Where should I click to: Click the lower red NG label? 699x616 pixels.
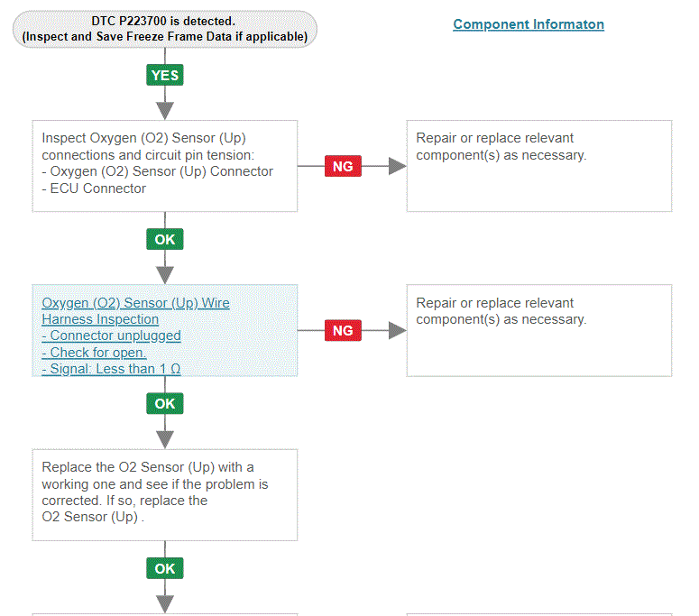tap(343, 330)
